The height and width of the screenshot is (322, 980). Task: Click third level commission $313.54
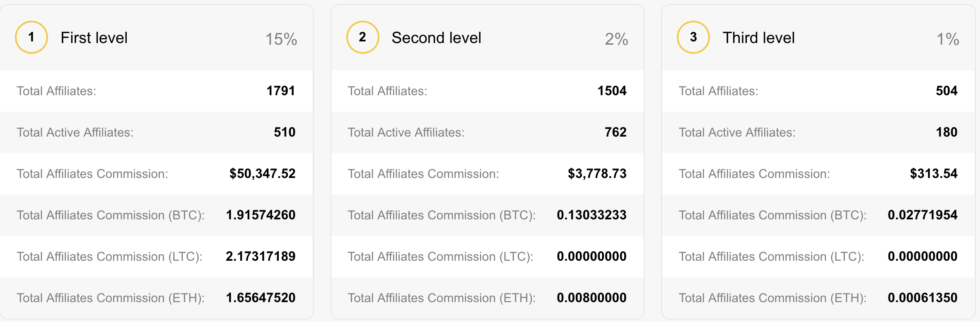934,173
